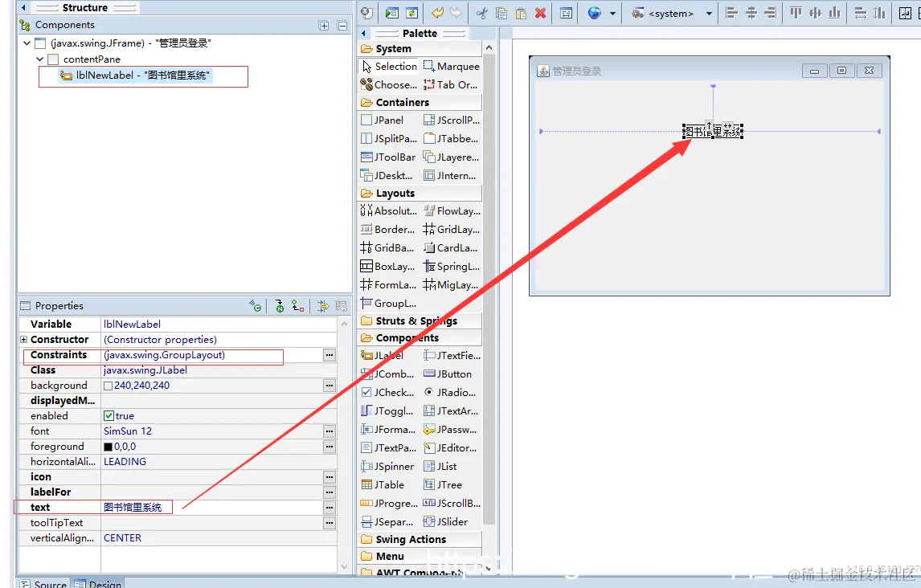This screenshot has height=588, width=921.
Task: Click Expand All icon in Components panel
Action: click(324, 25)
